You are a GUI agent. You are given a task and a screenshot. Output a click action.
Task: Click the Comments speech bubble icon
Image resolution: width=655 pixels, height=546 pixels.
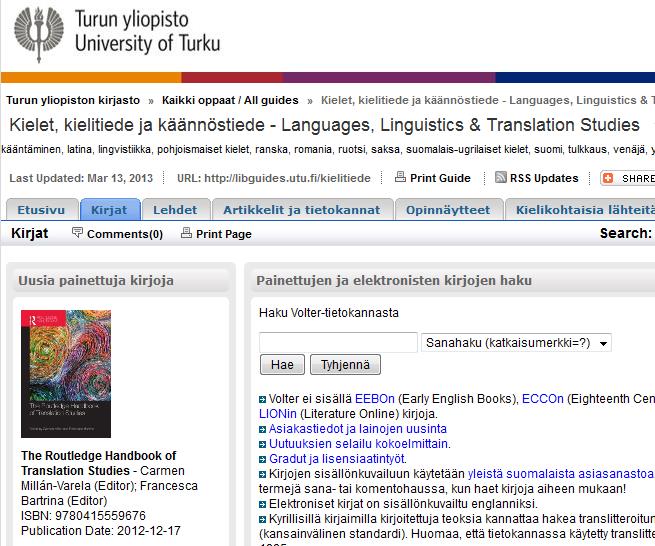pos(77,232)
